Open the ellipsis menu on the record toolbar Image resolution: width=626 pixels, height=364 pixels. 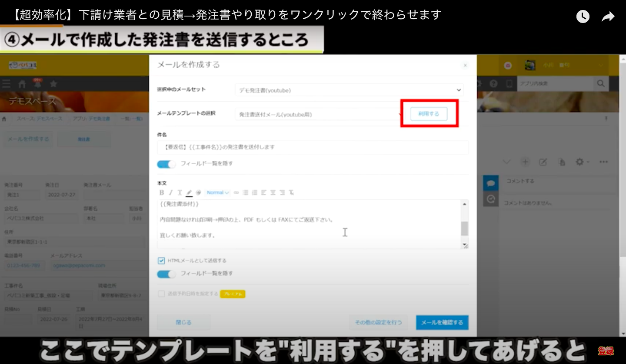[603, 162]
